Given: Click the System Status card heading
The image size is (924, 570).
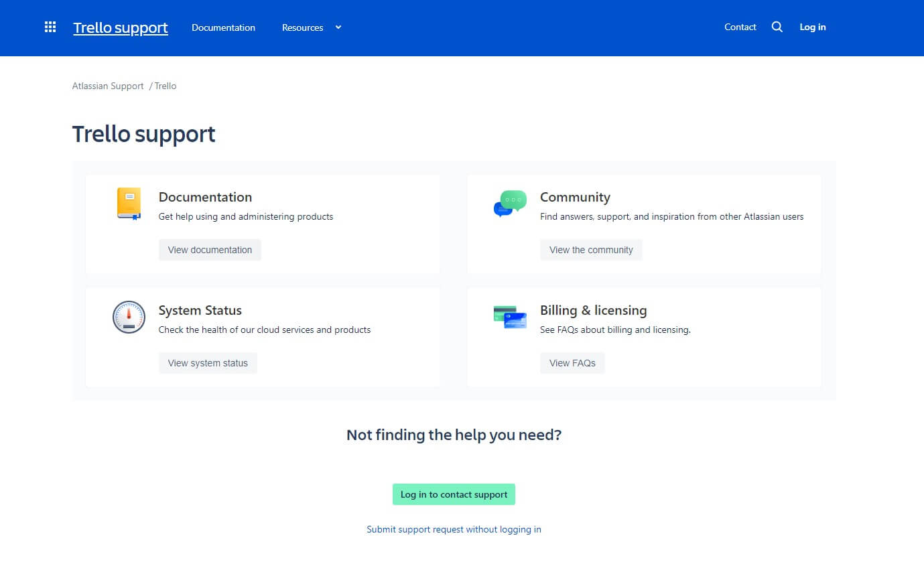Looking at the screenshot, I should (200, 310).
